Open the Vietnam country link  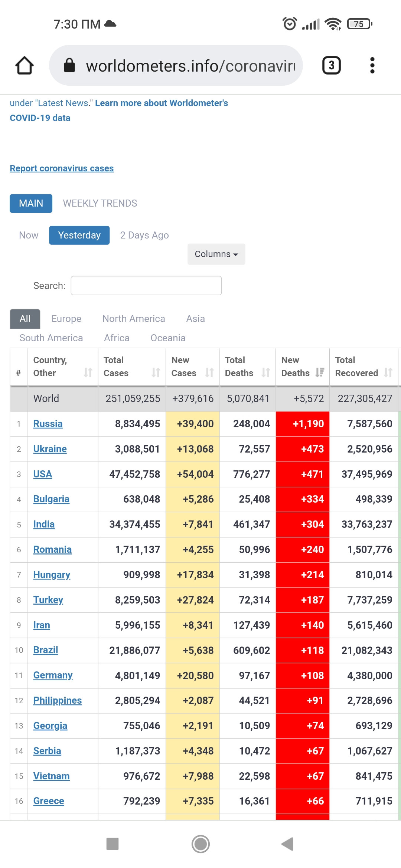click(x=51, y=776)
